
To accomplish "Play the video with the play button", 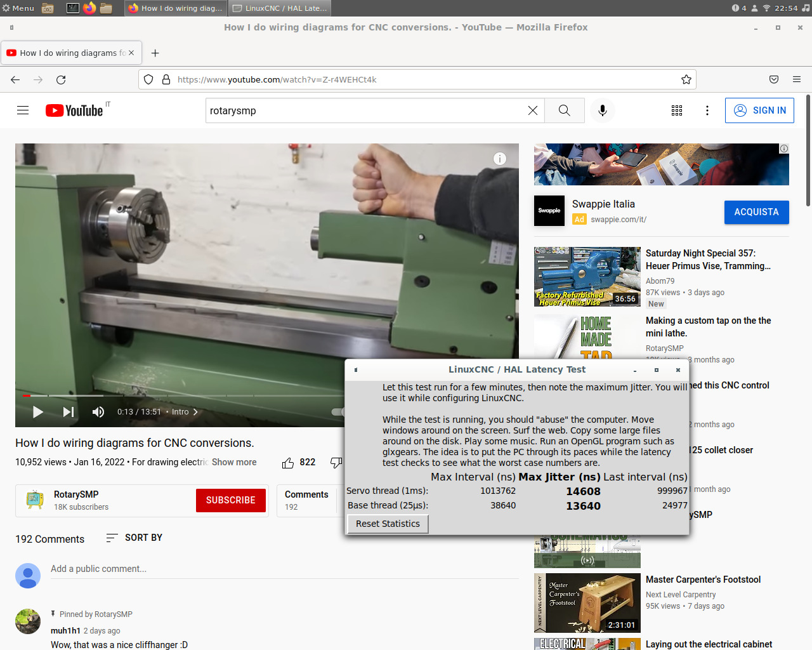I will click(38, 412).
